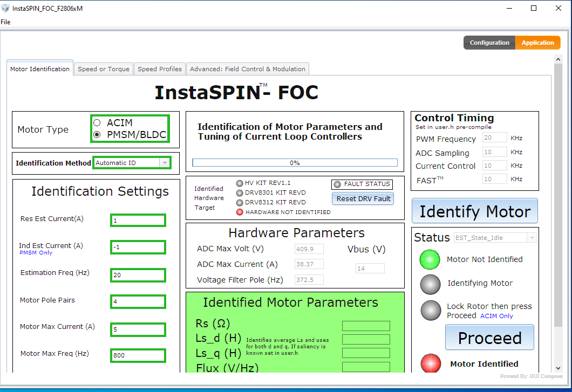
Task: Click the Motor Max Current input field
Action: 138,329
